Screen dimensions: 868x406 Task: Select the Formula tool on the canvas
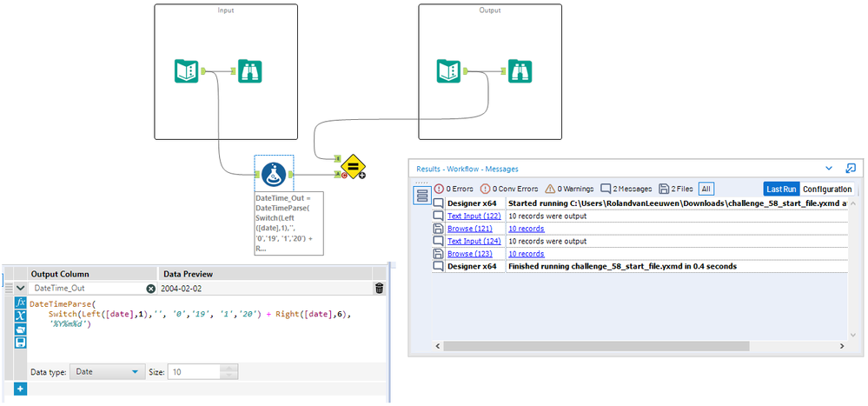[x=274, y=175]
